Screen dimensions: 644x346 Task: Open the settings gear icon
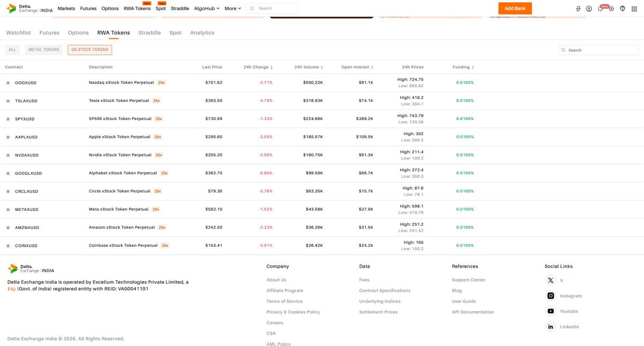coord(611,9)
